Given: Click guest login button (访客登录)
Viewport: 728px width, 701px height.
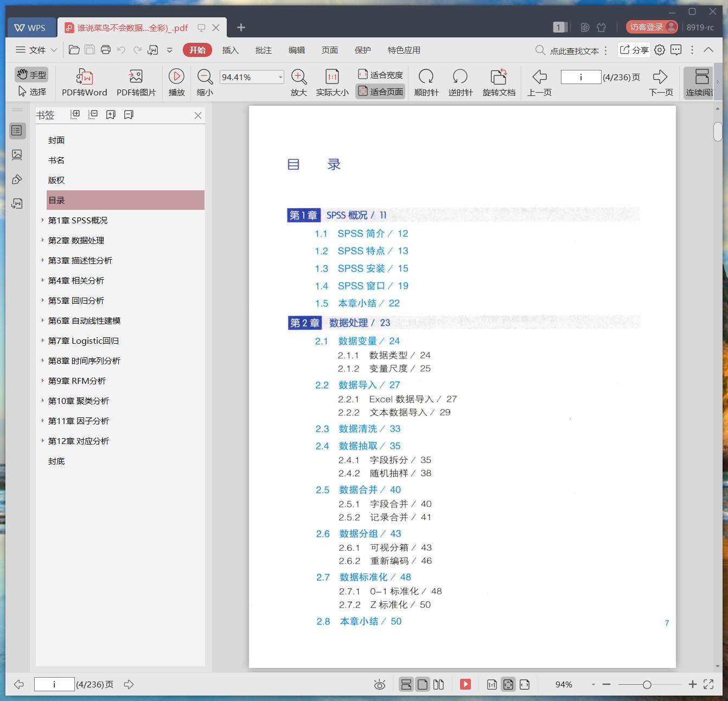Looking at the screenshot, I should tap(652, 27).
